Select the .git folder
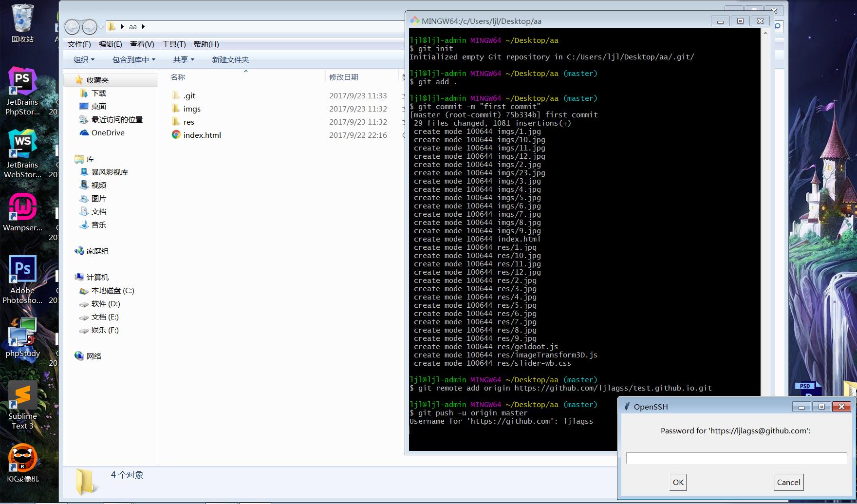 tap(189, 95)
